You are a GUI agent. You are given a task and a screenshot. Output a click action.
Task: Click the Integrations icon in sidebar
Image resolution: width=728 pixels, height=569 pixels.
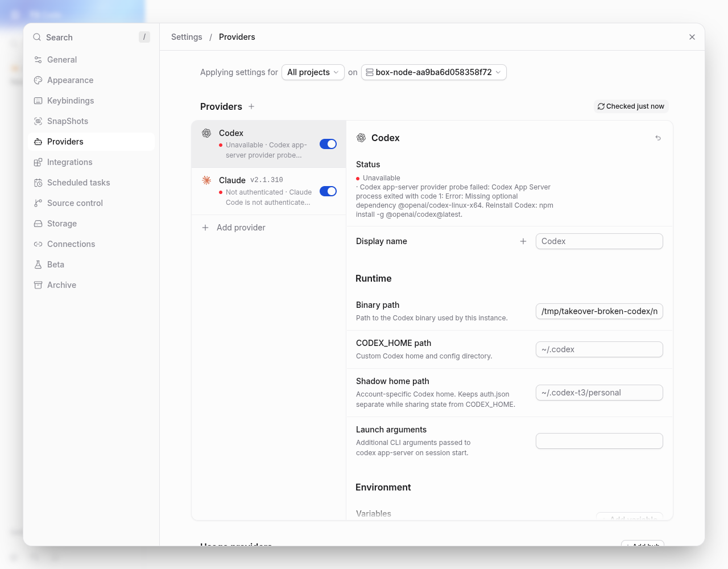point(38,162)
